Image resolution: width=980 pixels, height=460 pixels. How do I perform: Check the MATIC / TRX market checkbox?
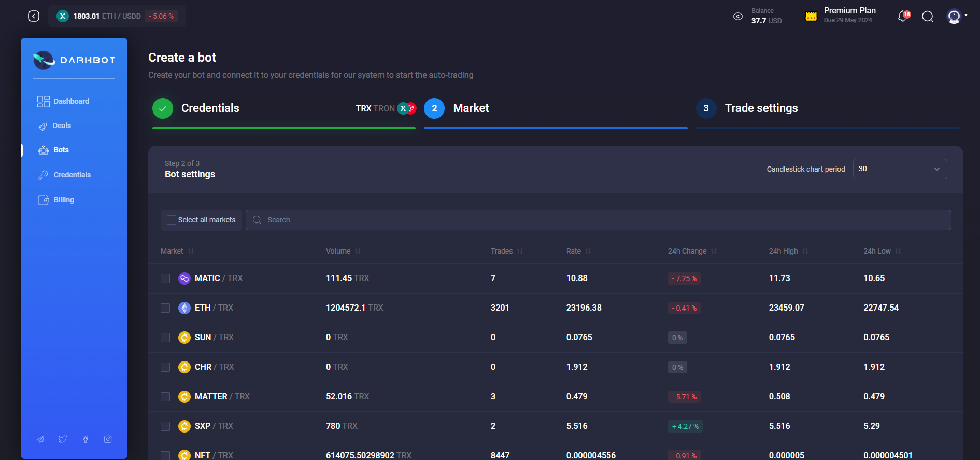(165, 278)
